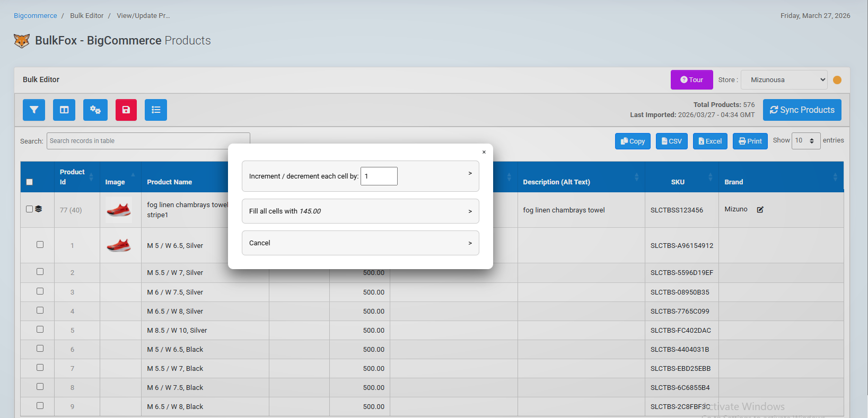
Task: Click the Sync Products button
Action: click(802, 110)
